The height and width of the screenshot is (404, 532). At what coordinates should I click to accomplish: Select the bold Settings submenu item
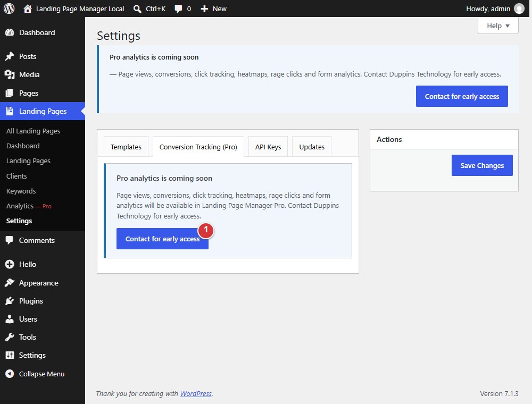coord(19,221)
